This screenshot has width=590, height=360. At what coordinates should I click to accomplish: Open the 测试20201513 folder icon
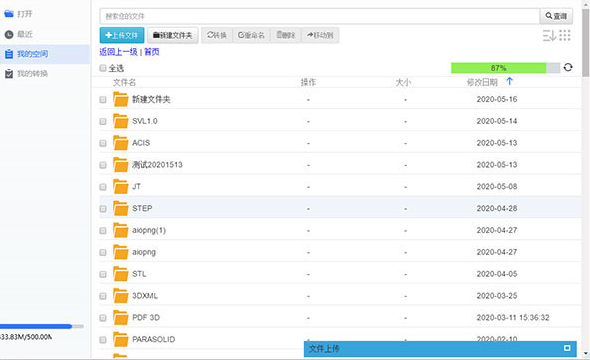121,165
